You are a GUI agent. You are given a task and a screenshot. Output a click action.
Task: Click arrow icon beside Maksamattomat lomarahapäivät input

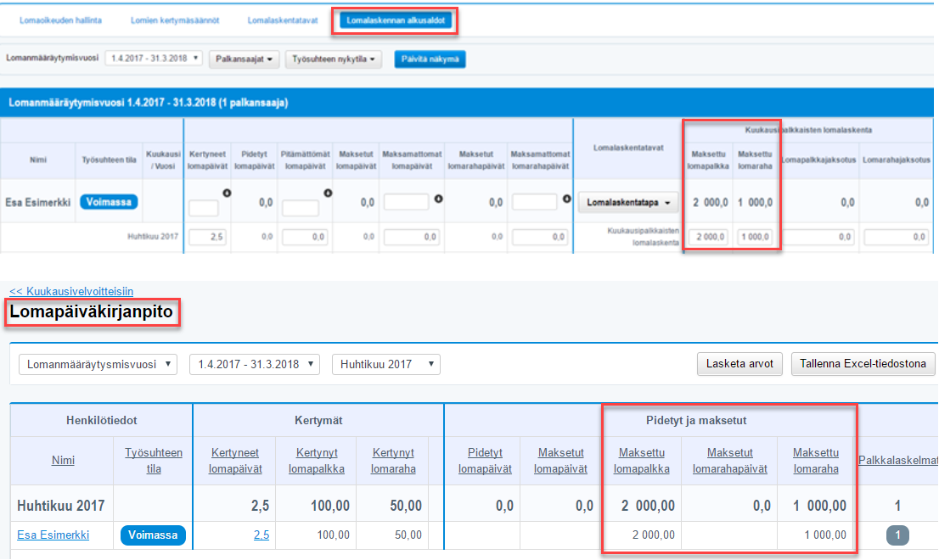click(x=566, y=200)
